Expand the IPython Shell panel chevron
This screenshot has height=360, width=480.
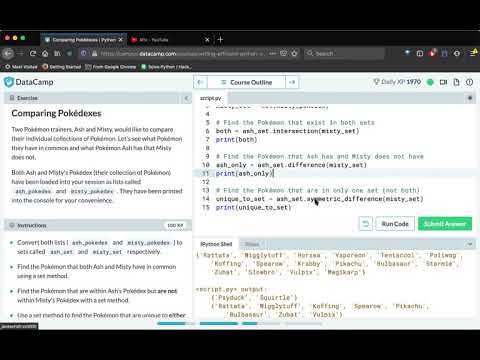(x=470, y=244)
